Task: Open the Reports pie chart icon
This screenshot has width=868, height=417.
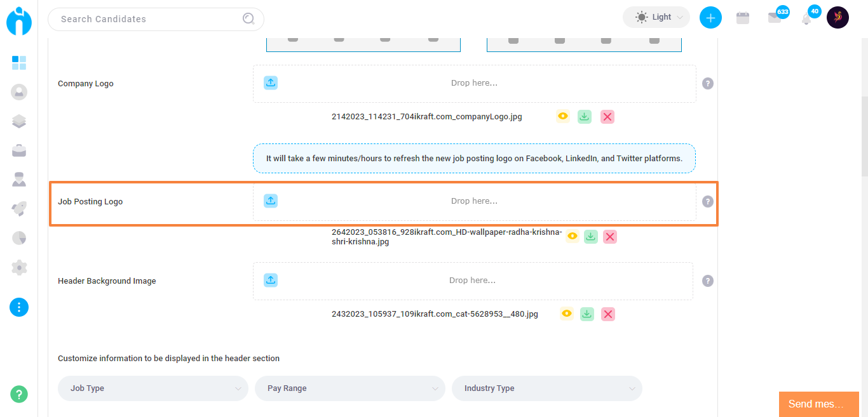Action: coord(19,238)
